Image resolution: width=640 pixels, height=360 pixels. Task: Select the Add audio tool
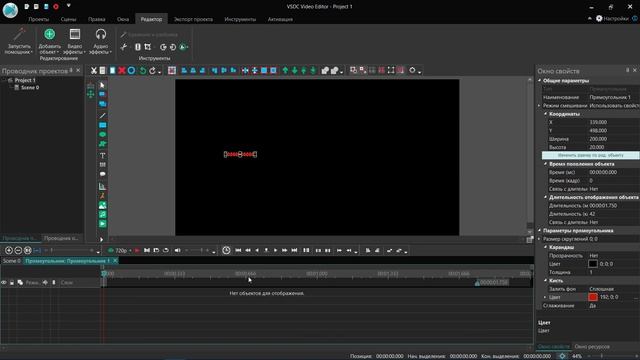[102, 215]
